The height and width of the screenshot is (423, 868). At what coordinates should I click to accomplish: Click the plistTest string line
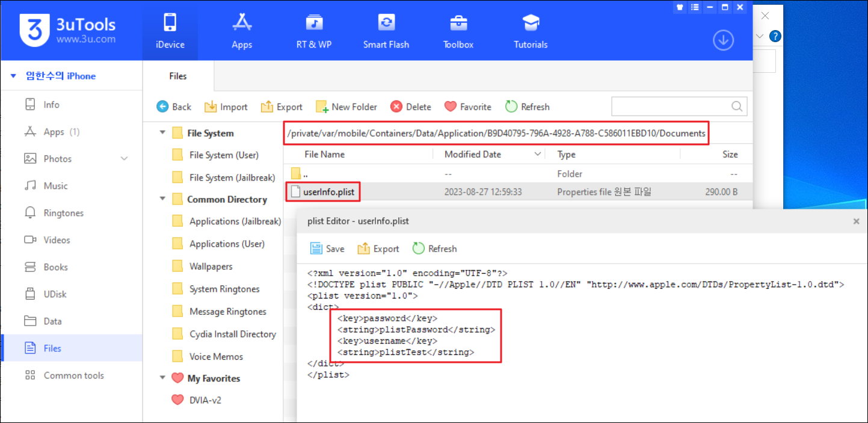[406, 353]
